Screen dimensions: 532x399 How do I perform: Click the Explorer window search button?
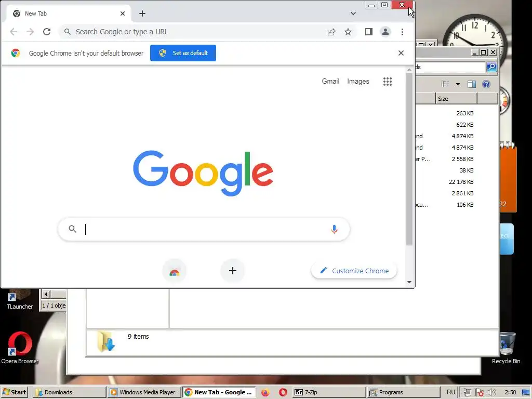(x=491, y=67)
